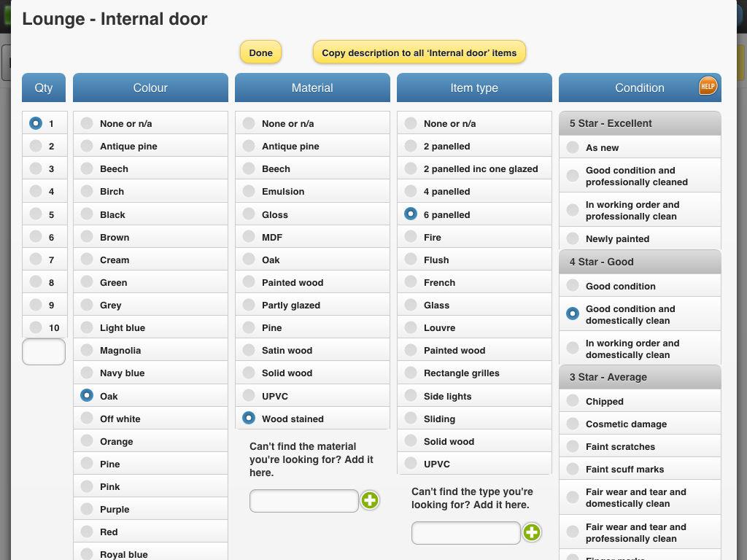747x560 pixels.
Task: Click the Colour column header
Action: (150, 87)
